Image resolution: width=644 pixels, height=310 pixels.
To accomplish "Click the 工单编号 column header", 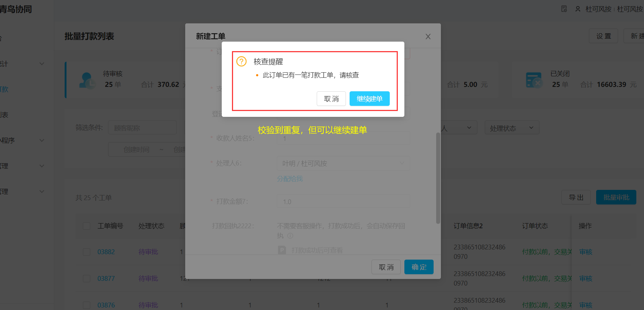I will click(x=110, y=226).
